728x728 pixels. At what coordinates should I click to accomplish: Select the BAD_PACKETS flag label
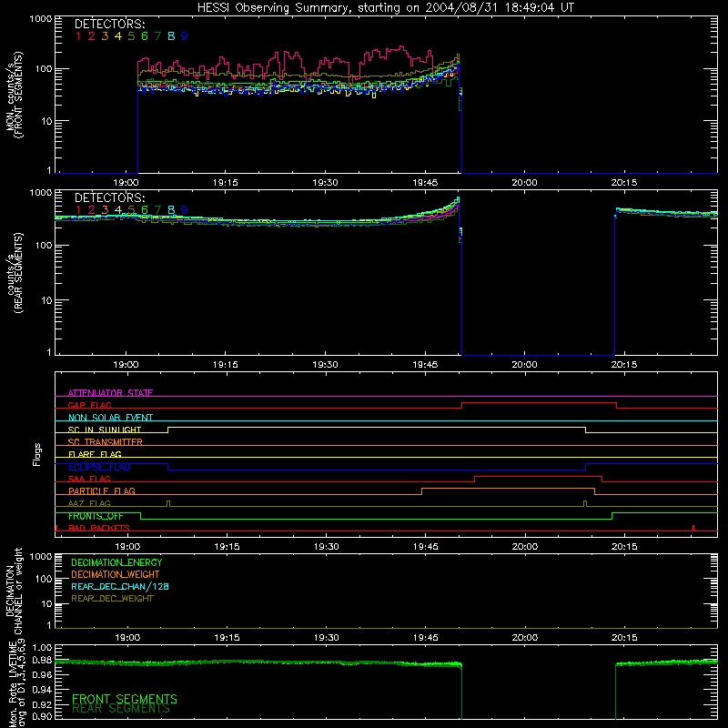99,528
